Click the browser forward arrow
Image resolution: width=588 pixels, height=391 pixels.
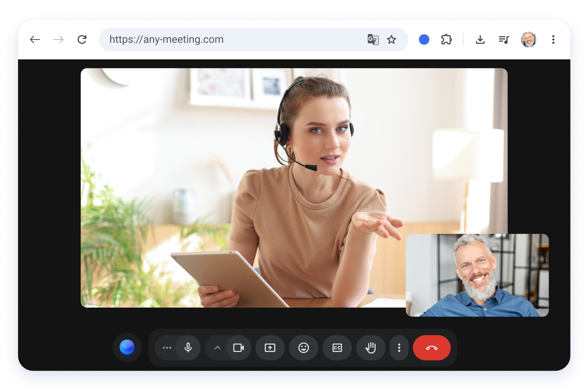[x=59, y=39]
